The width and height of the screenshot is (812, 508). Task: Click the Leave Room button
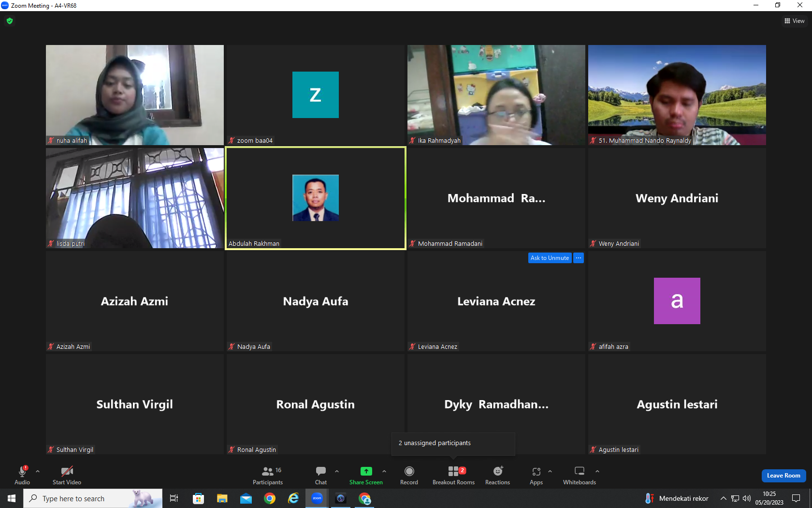click(783, 476)
